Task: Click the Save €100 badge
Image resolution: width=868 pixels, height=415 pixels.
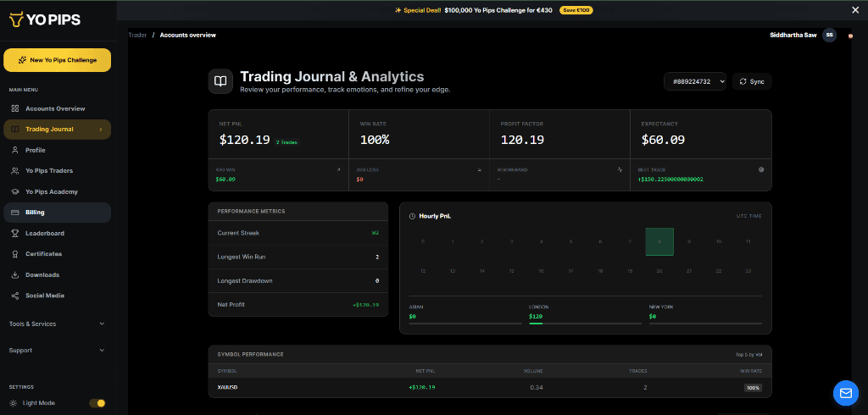Action: [576, 10]
